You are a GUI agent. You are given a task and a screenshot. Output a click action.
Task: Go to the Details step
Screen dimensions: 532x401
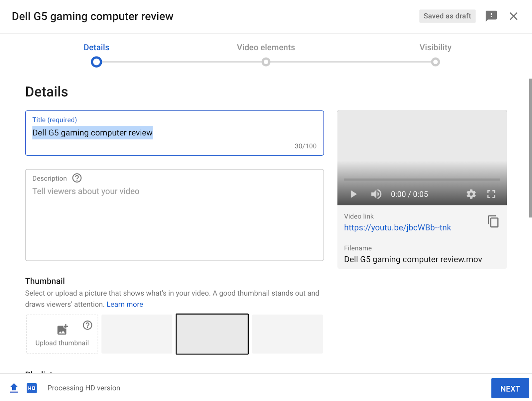pos(96,48)
